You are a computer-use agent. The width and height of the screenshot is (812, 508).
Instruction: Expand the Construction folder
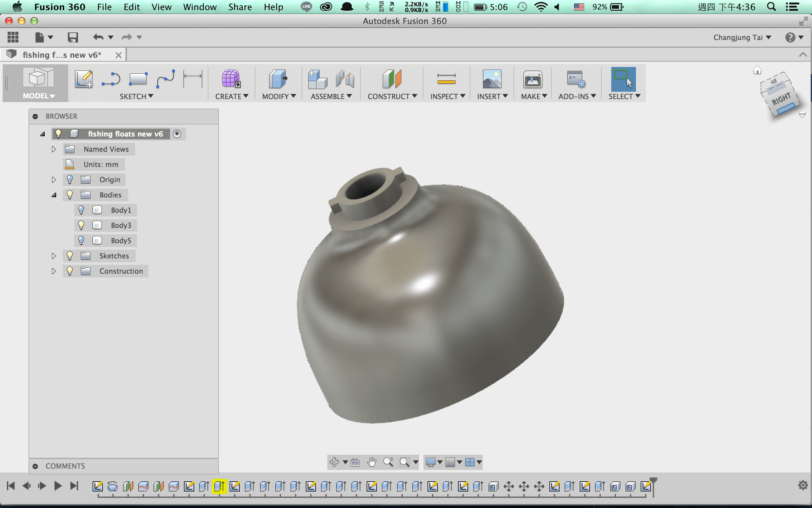pyautogui.click(x=54, y=271)
